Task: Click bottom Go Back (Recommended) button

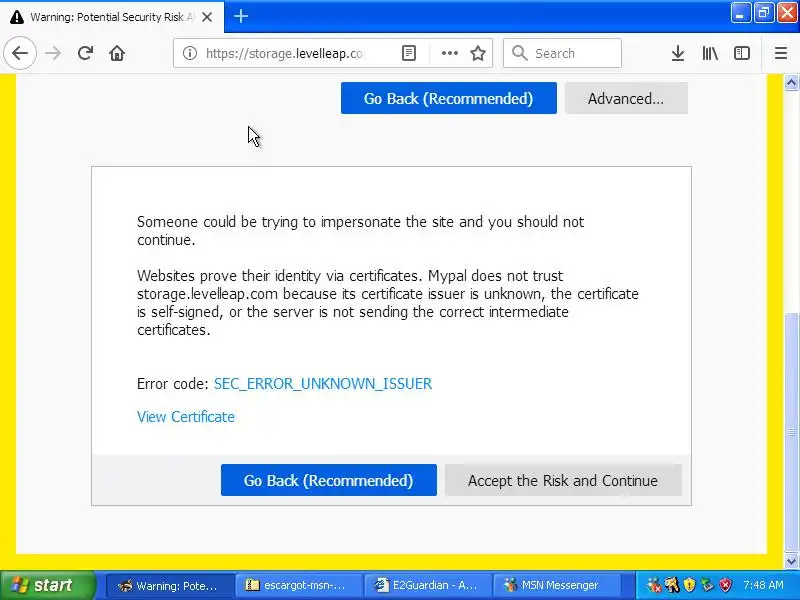Action: [x=329, y=480]
